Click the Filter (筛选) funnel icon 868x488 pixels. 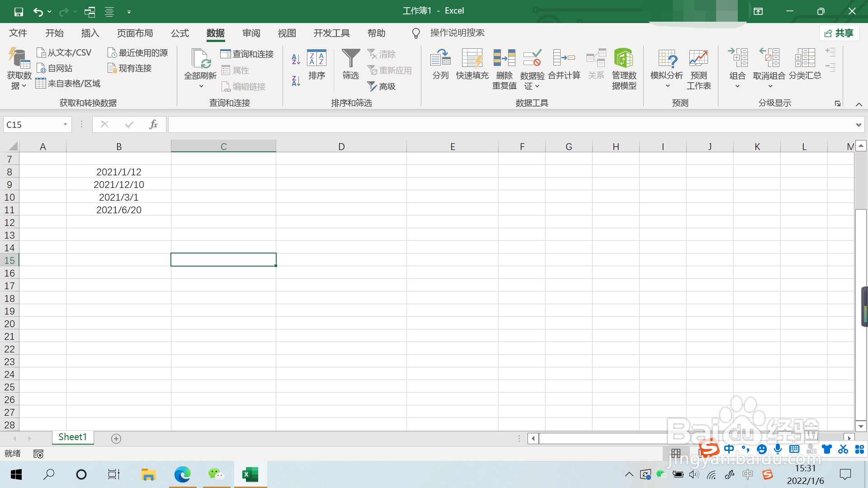coord(350,58)
